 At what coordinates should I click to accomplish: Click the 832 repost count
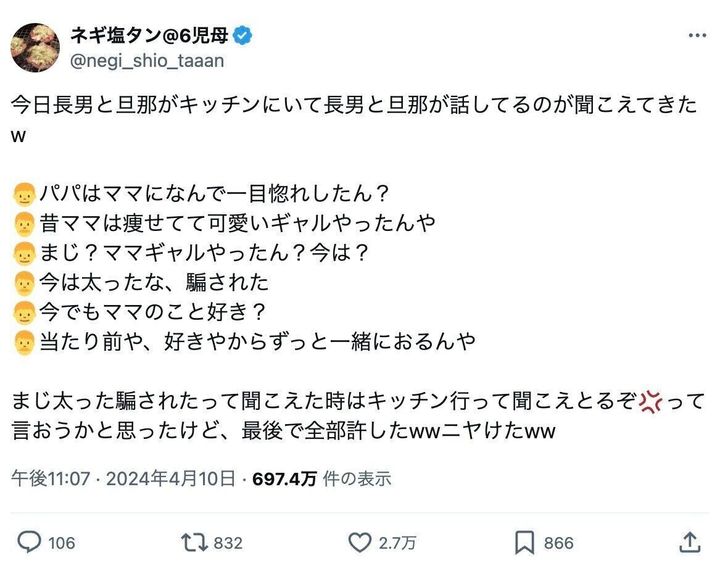pos(228,542)
